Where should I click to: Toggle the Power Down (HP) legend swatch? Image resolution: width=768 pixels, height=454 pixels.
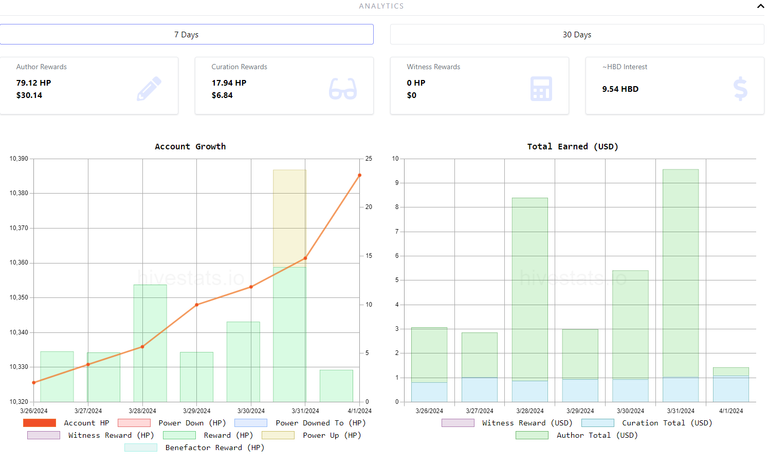(134, 423)
